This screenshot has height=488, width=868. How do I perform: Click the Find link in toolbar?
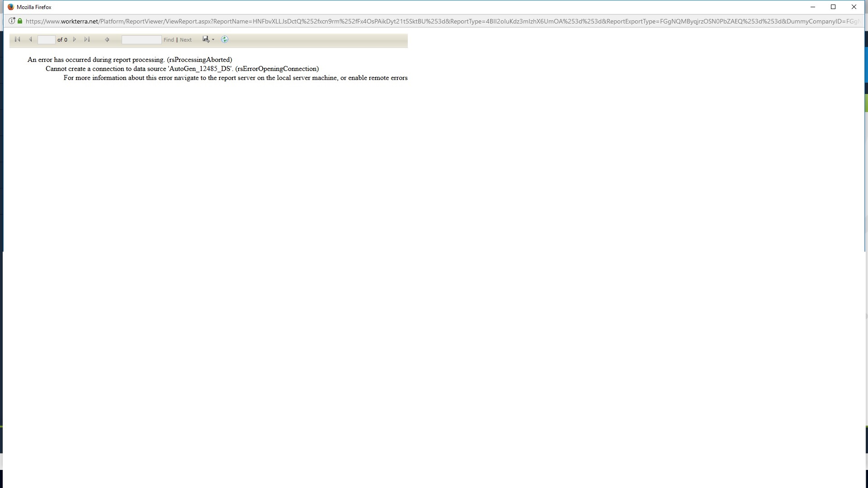click(169, 40)
